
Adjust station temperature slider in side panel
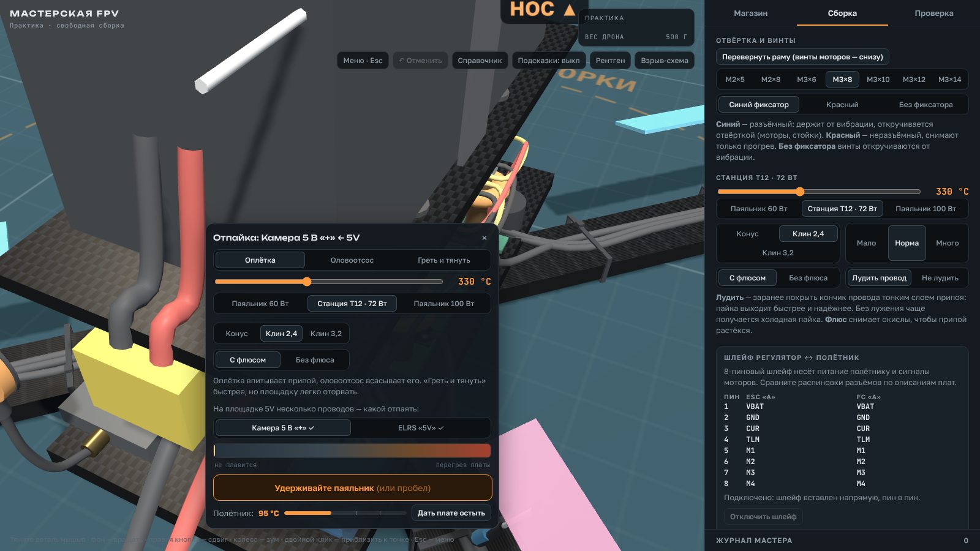point(819,192)
